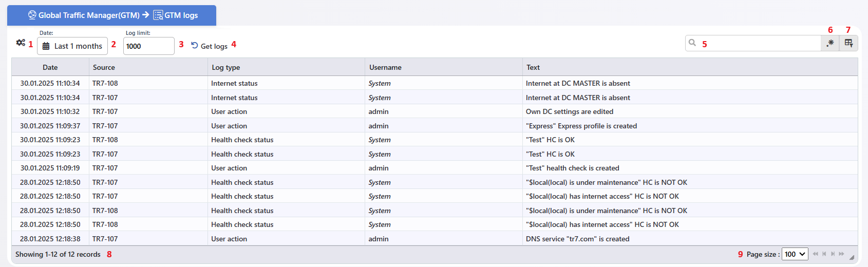Select the DNS service "tr7.com" is created row
868x267 pixels.
(435, 239)
